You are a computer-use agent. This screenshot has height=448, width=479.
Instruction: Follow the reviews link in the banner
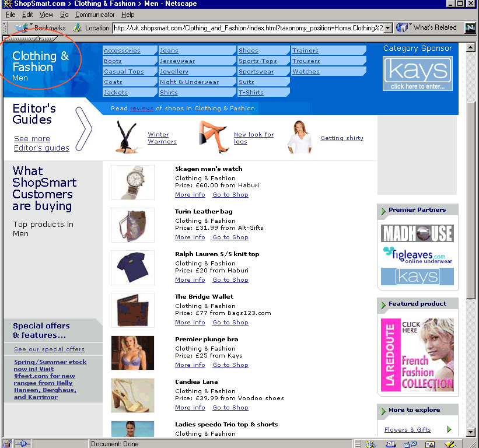tap(142, 108)
